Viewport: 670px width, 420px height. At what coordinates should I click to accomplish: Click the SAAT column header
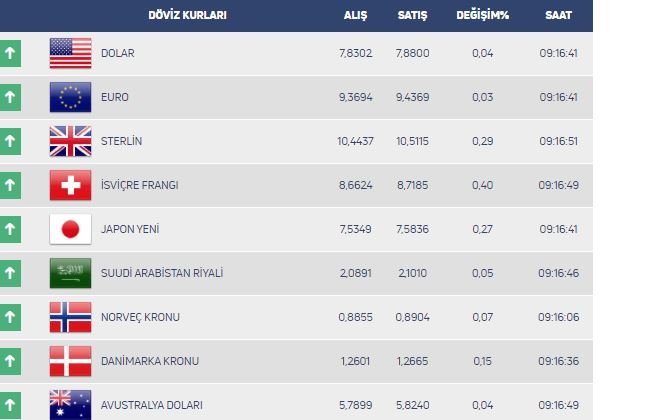(559, 16)
